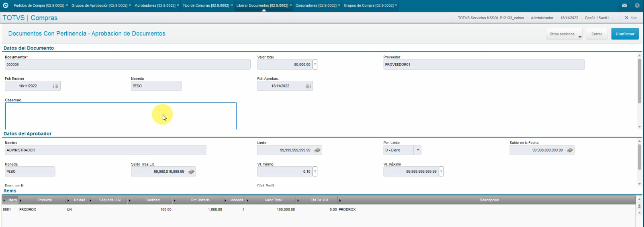Click the Cerrar button
The image size is (644, 227).
pos(597,34)
